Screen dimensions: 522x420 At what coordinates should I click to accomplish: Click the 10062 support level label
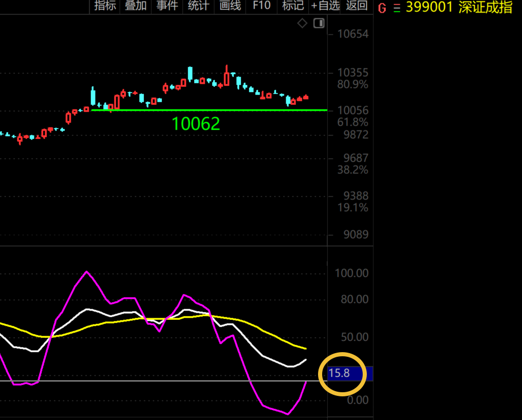click(196, 124)
